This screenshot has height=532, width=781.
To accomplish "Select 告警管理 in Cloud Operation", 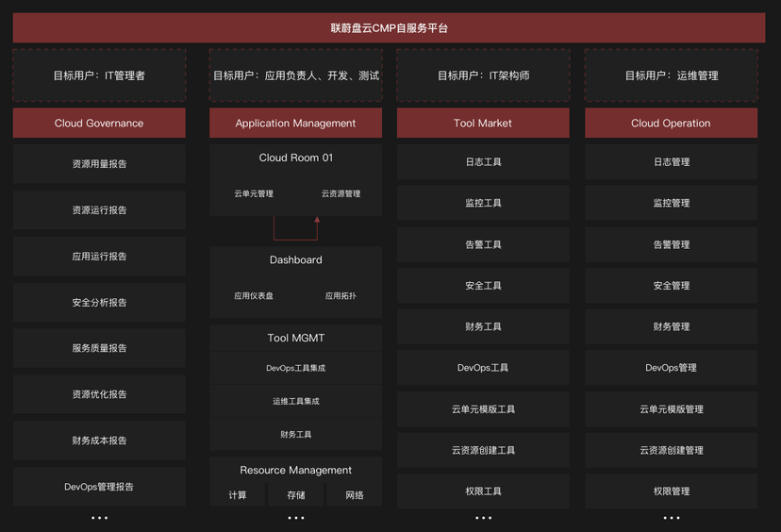I will (671, 244).
